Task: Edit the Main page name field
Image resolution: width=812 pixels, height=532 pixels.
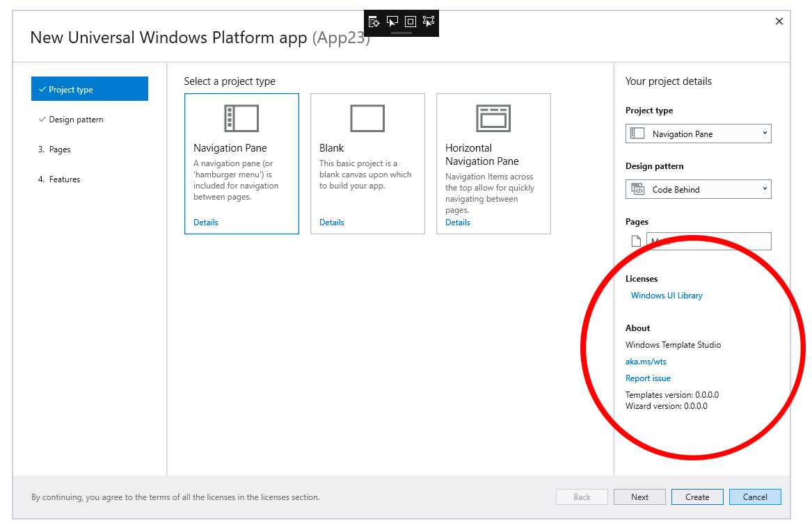Action: pos(709,241)
